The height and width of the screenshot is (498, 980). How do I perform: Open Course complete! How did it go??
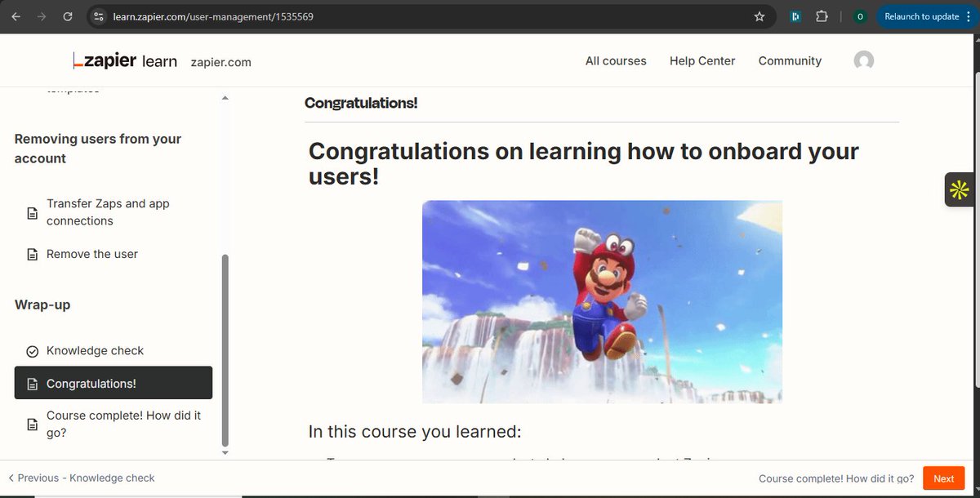tap(123, 424)
